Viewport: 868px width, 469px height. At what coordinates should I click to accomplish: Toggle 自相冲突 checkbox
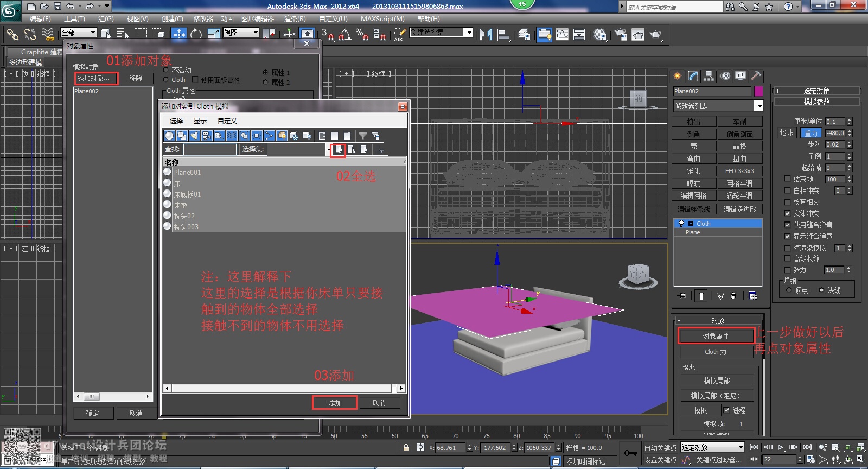(787, 191)
